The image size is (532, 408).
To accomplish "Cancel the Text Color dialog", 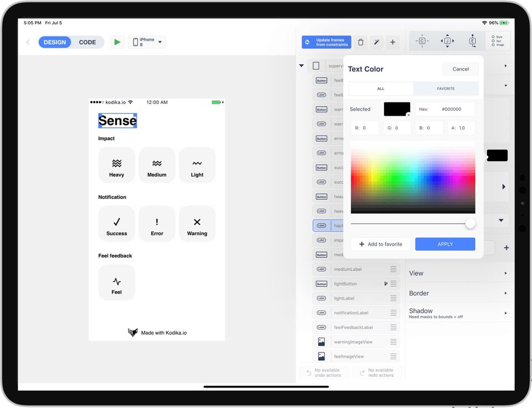I will click(x=461, y=69).
